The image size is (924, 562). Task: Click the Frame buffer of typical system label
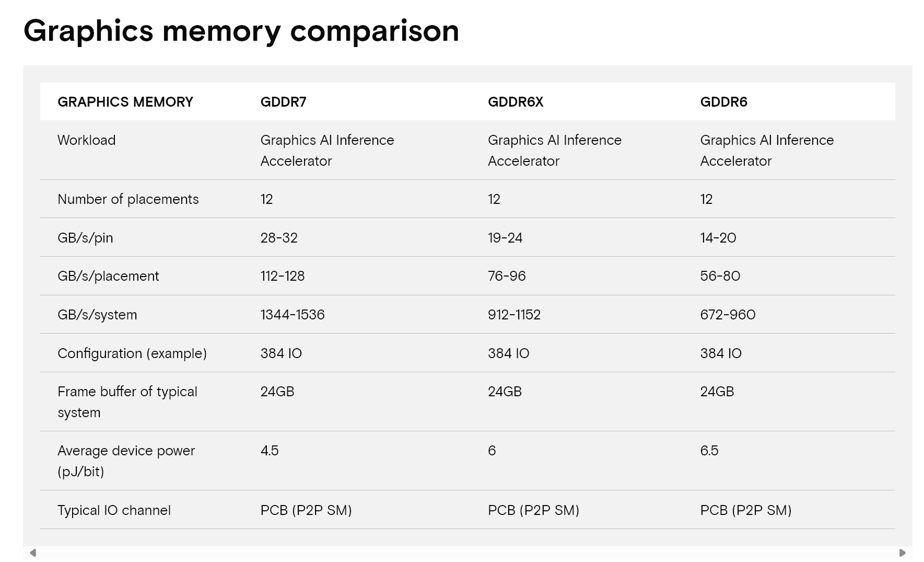click(127, 402)
